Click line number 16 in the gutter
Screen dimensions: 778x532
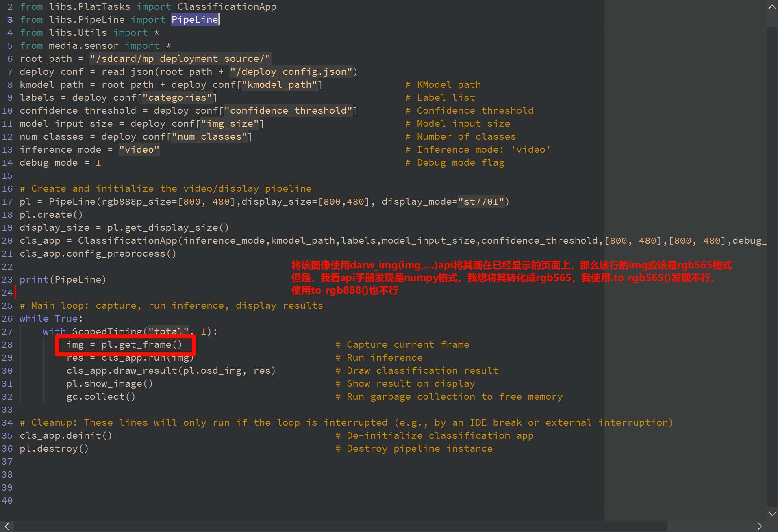click(x=7, y=188)
